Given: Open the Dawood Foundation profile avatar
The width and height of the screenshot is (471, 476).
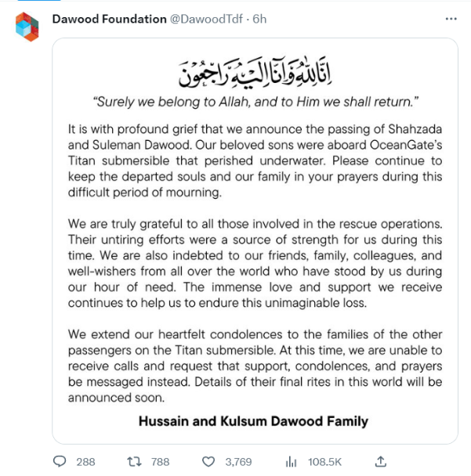Looking at the screenshot, I should point(27,27).
